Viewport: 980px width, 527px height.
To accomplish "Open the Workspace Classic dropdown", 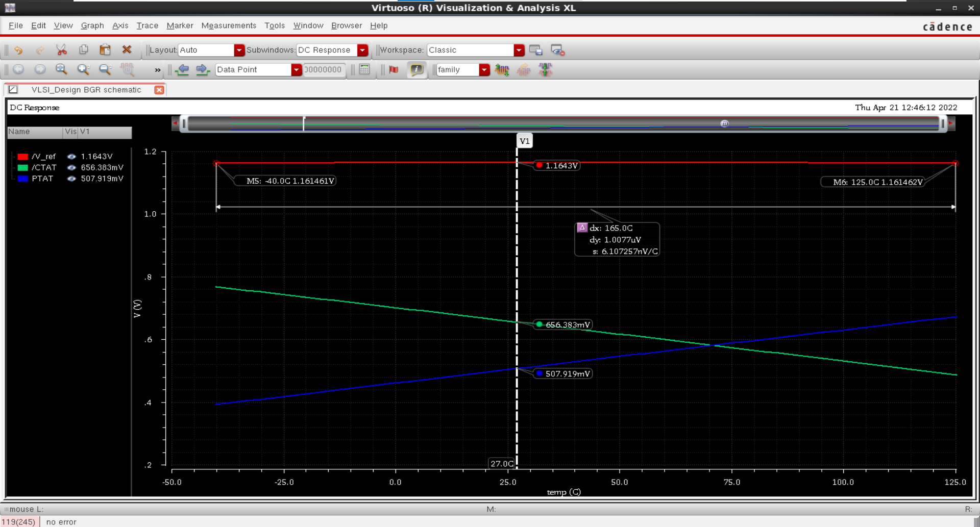I will pos(519,50).
